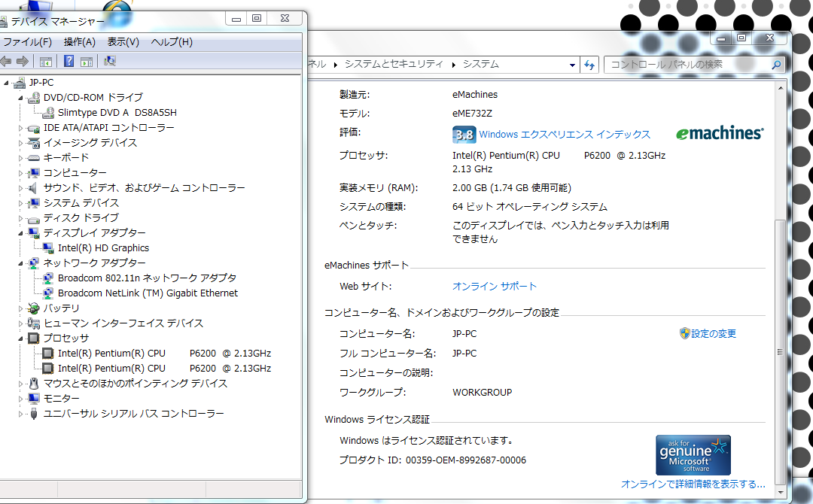Select the Slimtype DVD A DS8A5SH drive icon

48,112
